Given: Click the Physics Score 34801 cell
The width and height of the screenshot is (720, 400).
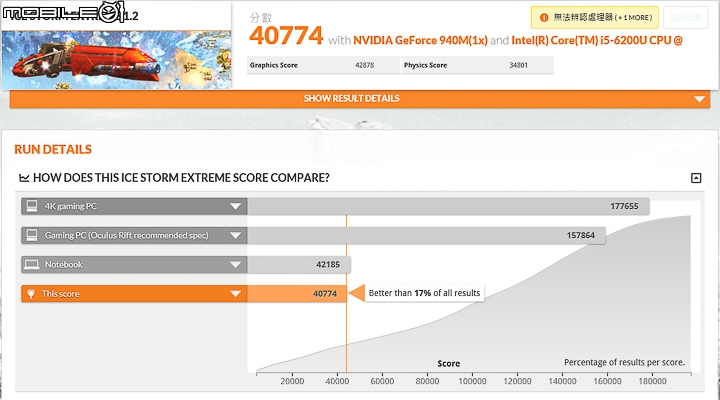Looking at the screenshot, I should tap(478, 65).
